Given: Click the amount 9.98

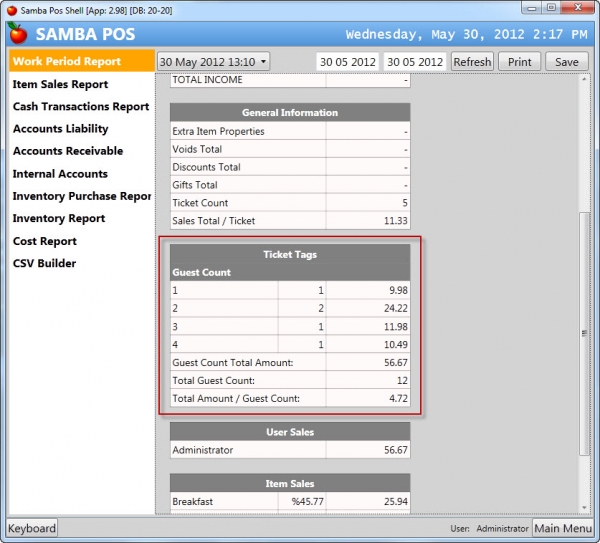Looking at the screenshot, I should tap(398, 290).
